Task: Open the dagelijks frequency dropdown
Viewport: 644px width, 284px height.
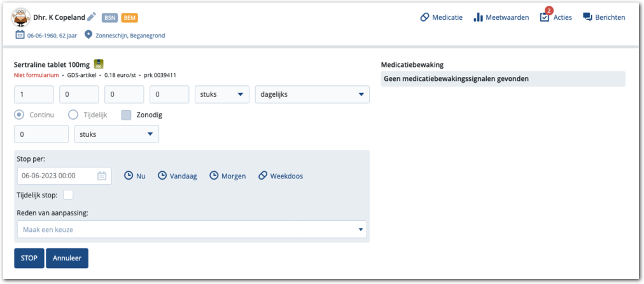Action: [x=312, y=94]
